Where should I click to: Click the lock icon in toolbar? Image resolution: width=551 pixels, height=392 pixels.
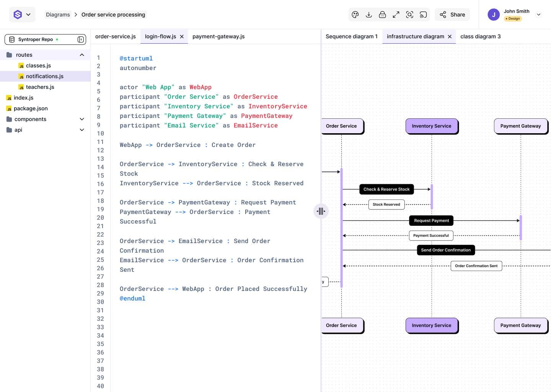pyautogui.click(x=382, y=15)
